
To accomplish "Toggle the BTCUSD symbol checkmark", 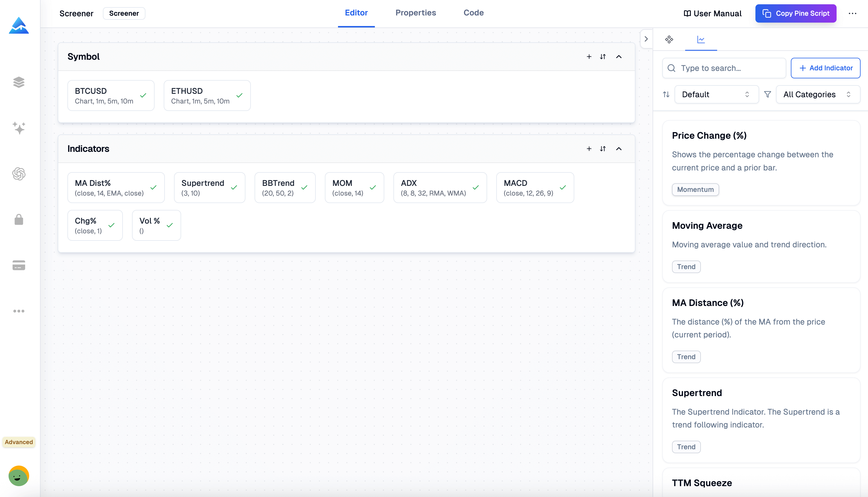I will click(143, 96).
